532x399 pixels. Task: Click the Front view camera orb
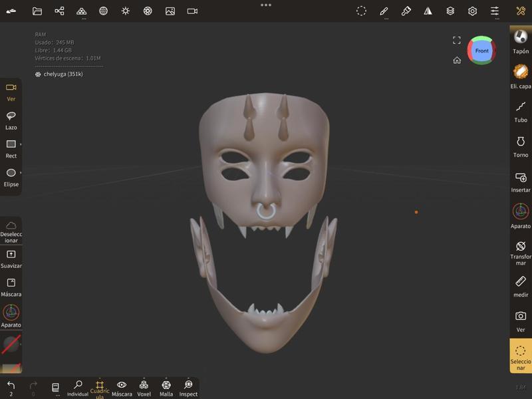pyautogui.click(x=481, y=51)
